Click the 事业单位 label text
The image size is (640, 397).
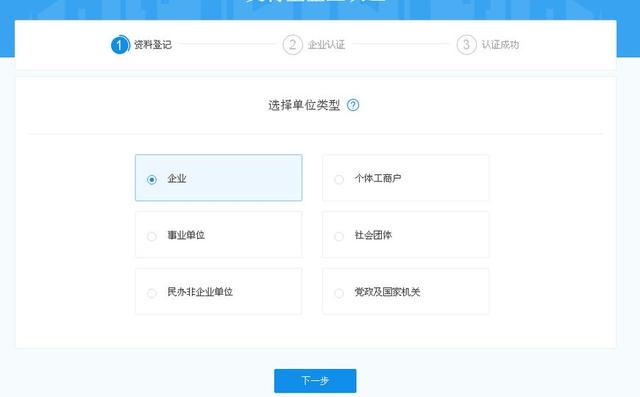tap(186, 235)
